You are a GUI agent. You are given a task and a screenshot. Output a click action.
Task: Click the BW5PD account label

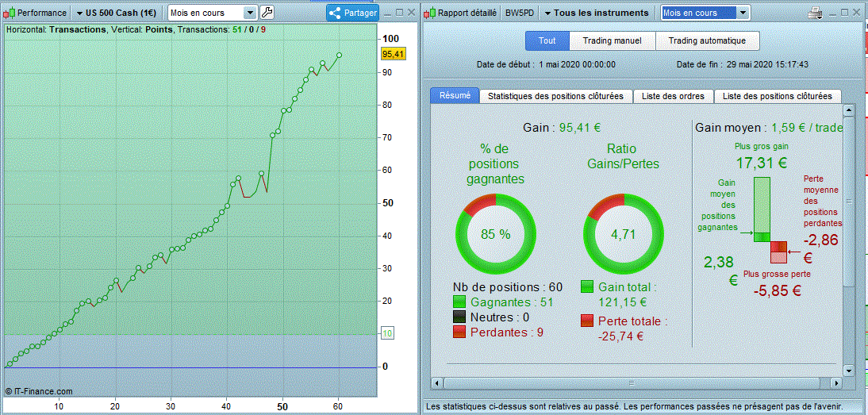pos(517,13)
